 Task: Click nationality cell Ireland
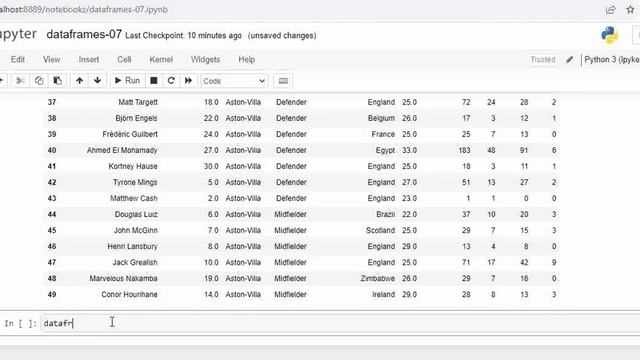point(384,294)
